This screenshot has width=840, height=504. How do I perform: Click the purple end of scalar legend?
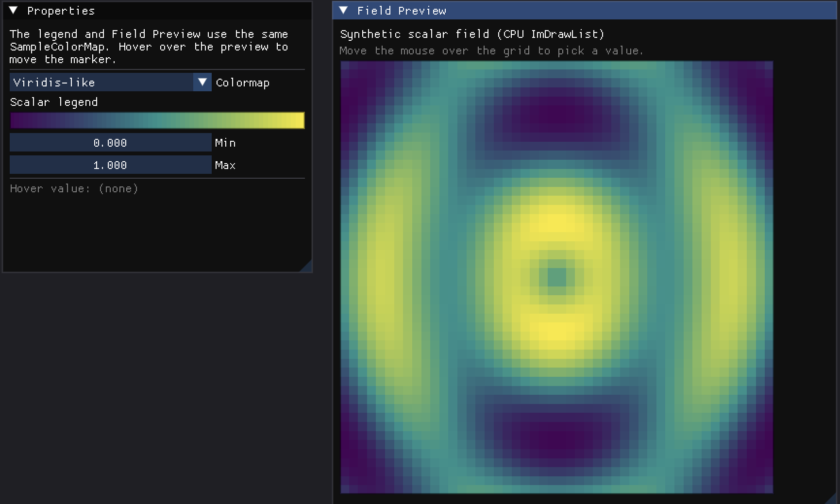click(18, 120)
